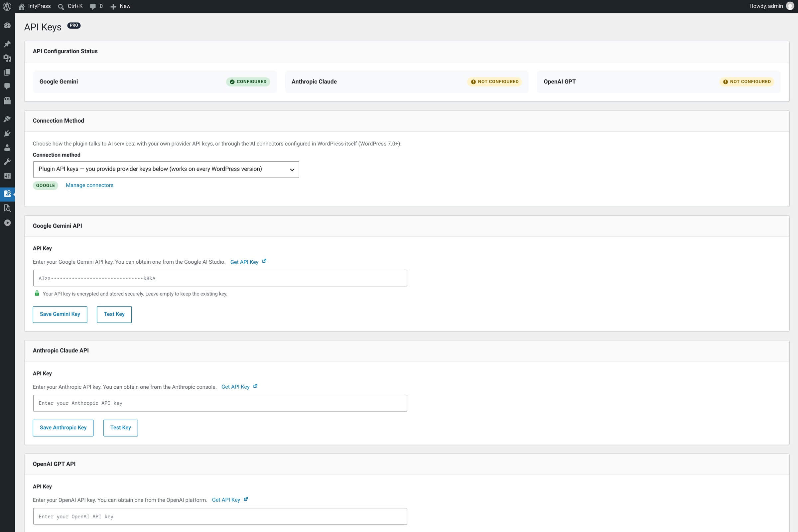Click the admin avatar in top bar
Image resolution: width=798 pixels, height=532 pixels.
click(x=790, y=6)
